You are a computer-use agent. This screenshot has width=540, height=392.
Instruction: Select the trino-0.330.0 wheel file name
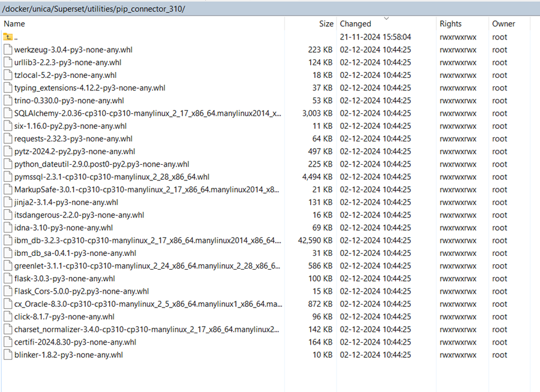pos(63,100)
